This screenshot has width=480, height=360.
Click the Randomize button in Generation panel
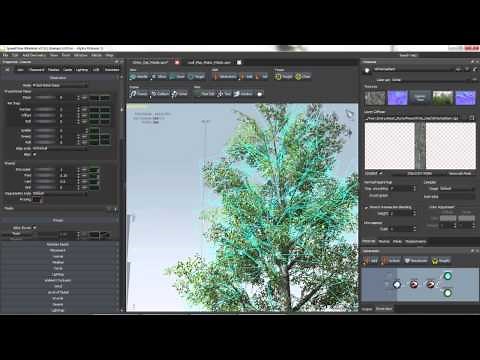(x=417, y=261)
